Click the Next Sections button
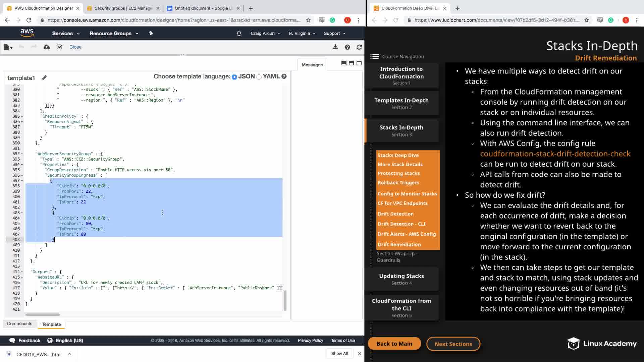644x362 pixels. point(453,344)
